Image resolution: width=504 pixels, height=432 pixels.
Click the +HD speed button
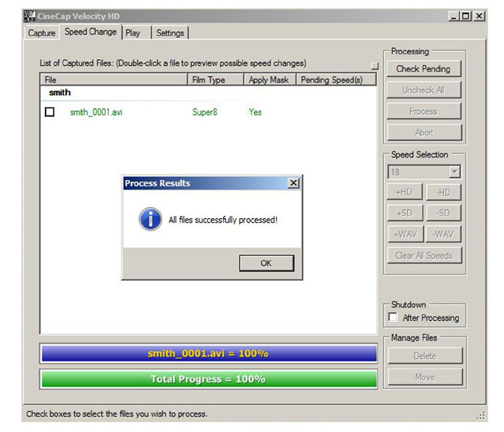tap(405, 192)
